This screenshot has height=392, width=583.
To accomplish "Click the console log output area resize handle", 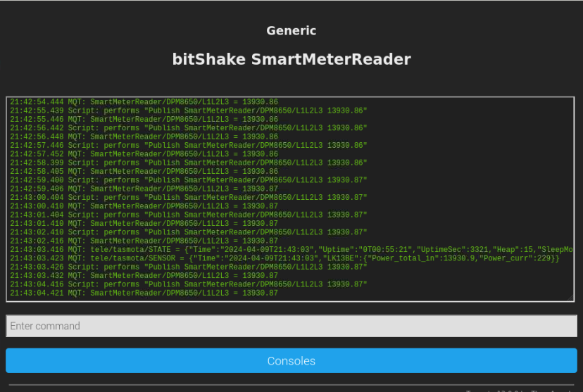I will [x=571, y=298].
